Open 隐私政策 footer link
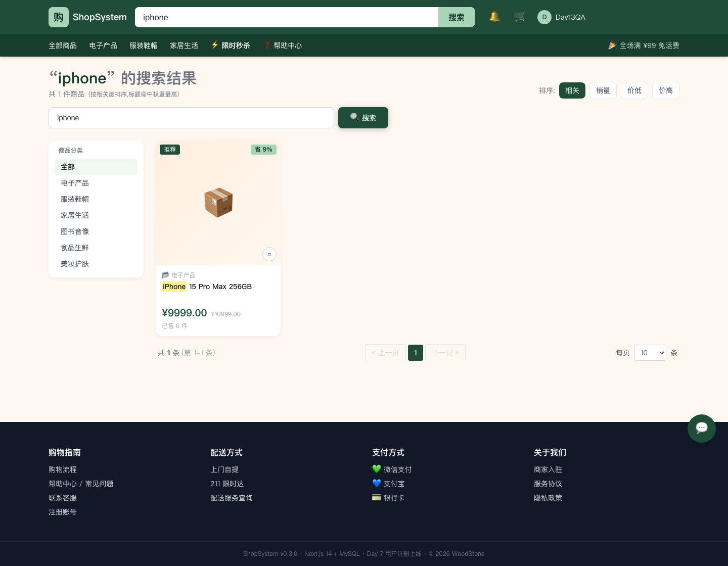 click(x=548, y=498)
